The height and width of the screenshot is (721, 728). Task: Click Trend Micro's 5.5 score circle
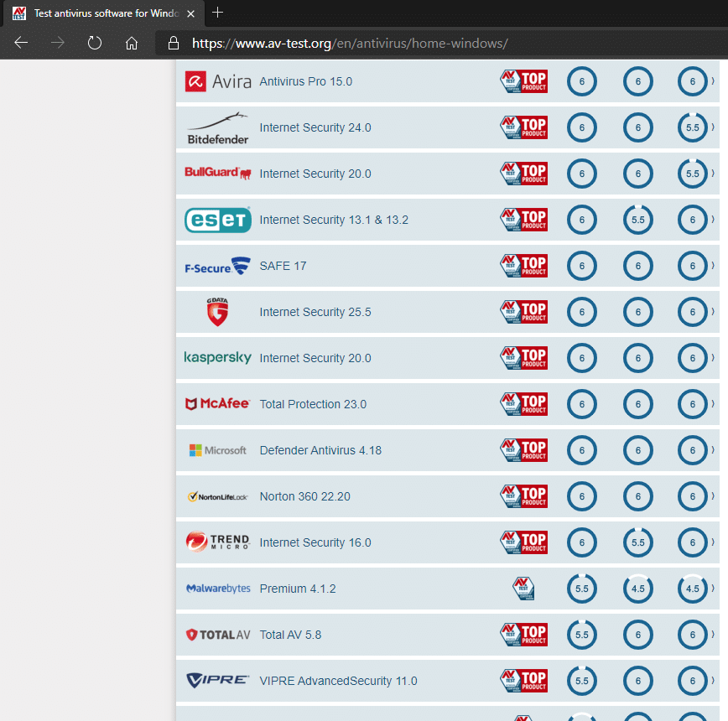point(638,542)
